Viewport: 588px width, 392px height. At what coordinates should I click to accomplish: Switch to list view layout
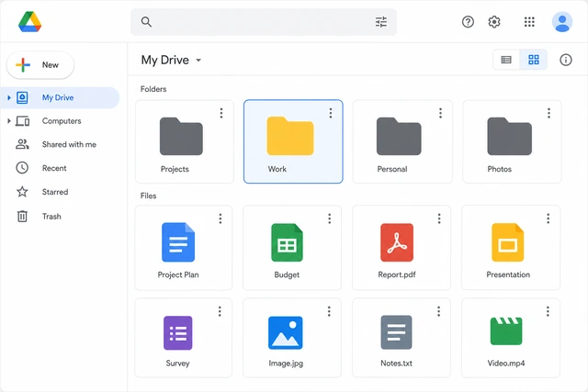pos(506,60)
